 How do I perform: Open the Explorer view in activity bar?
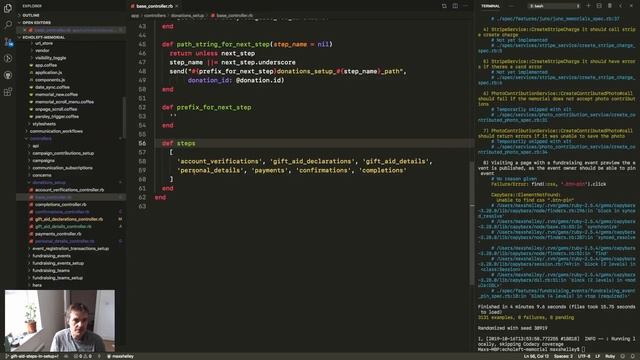click(8, 9)
